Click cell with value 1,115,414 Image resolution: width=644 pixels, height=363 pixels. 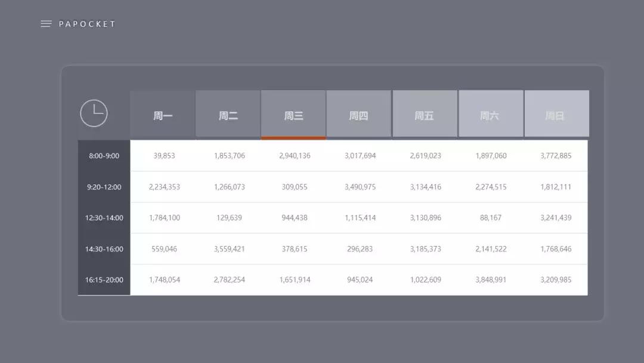coord(360,218)
